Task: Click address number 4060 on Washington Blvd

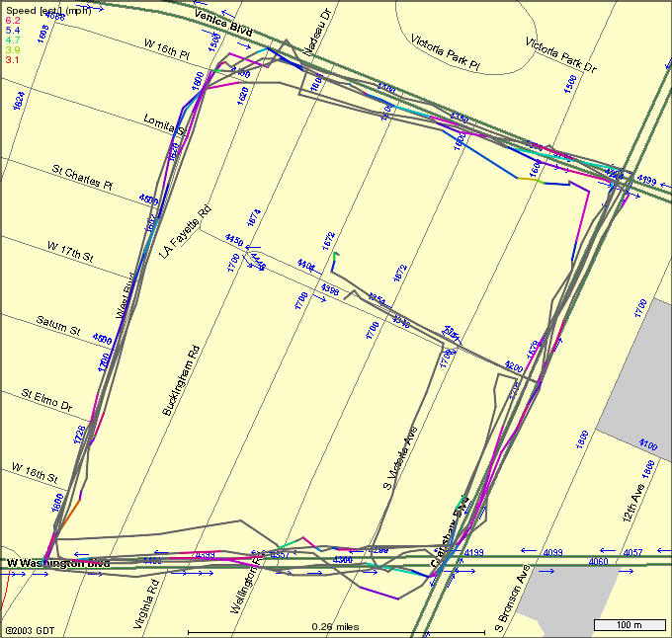Action: [x=598, y=561]
